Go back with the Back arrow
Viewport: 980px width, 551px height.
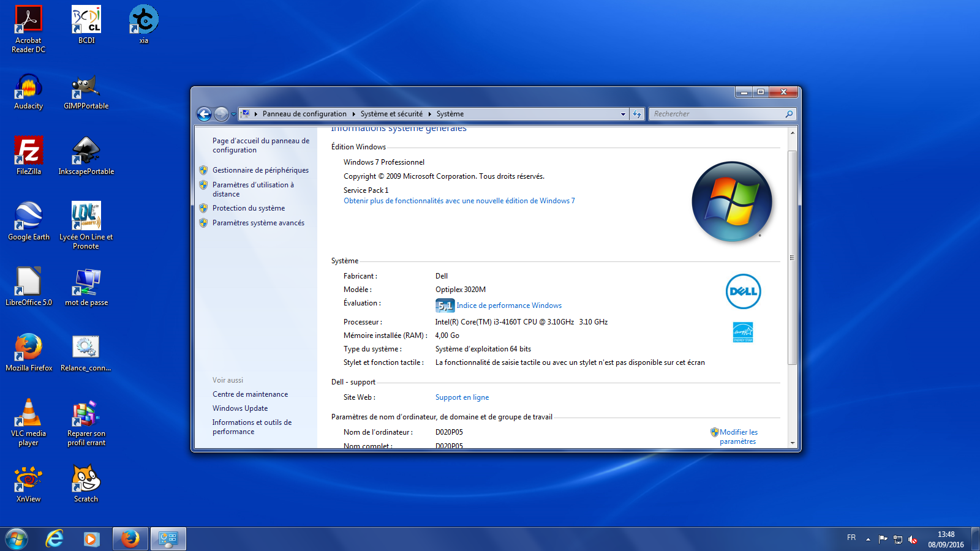(x=204, y=114)
